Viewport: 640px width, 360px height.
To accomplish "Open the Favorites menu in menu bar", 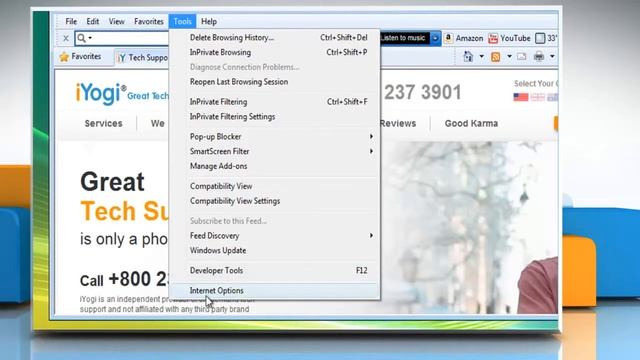I will 149,21.
